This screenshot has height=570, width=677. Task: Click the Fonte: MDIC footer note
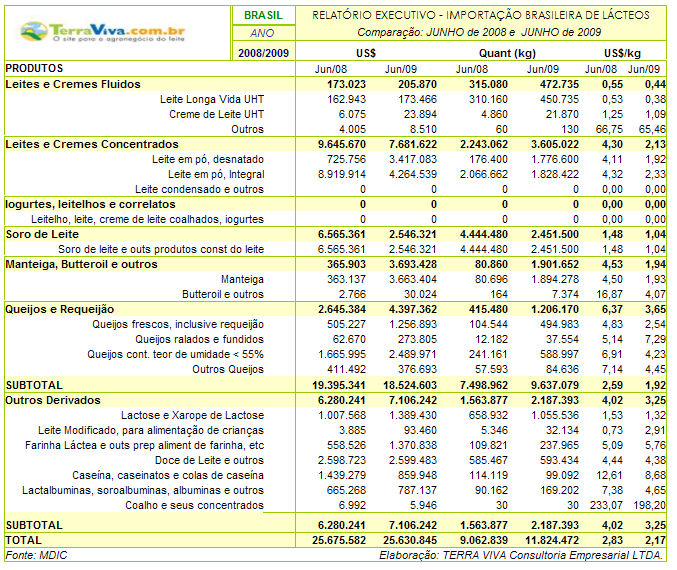(x=36, y=555)
